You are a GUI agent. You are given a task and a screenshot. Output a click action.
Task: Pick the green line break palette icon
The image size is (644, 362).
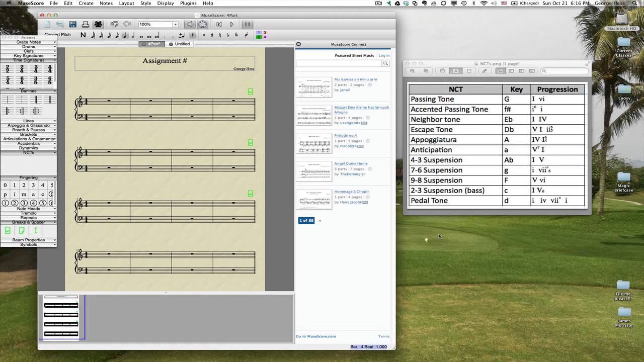click(8, 230)
